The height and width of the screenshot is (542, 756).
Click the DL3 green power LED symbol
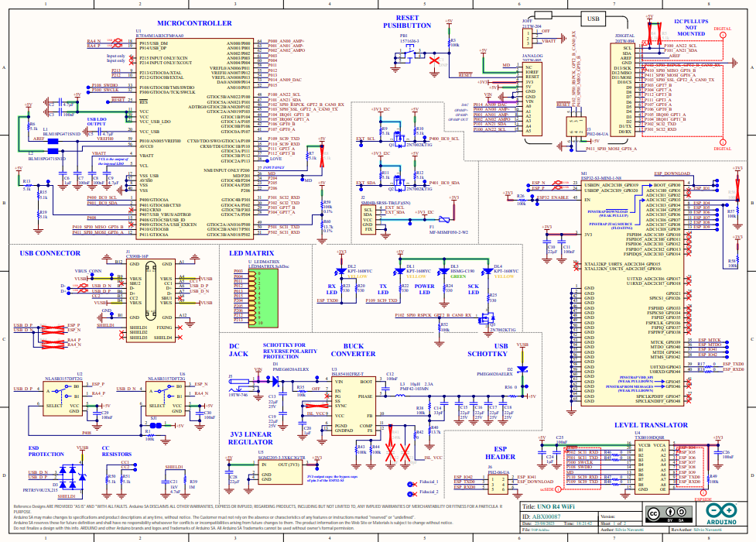pyautogui.click(x=443, y=271)
